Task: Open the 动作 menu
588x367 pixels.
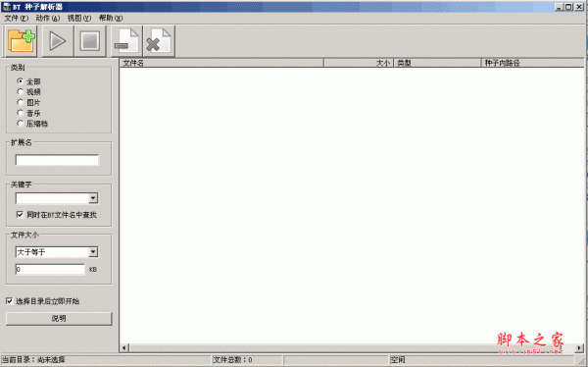Action: tap(48, 18)
